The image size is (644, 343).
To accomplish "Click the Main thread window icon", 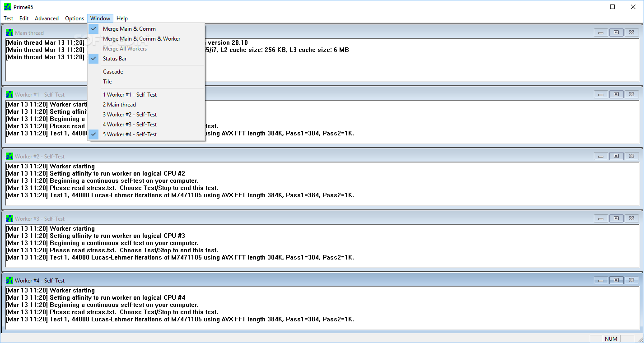I will 9,32.
